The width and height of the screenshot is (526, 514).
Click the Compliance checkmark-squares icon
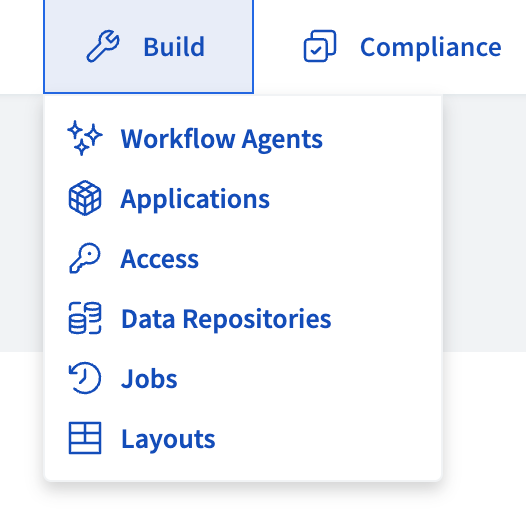pos(320,46)
